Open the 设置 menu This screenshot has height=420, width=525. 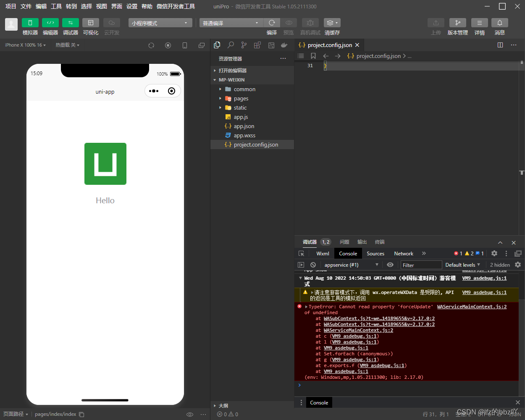click(x=132, y=6)
